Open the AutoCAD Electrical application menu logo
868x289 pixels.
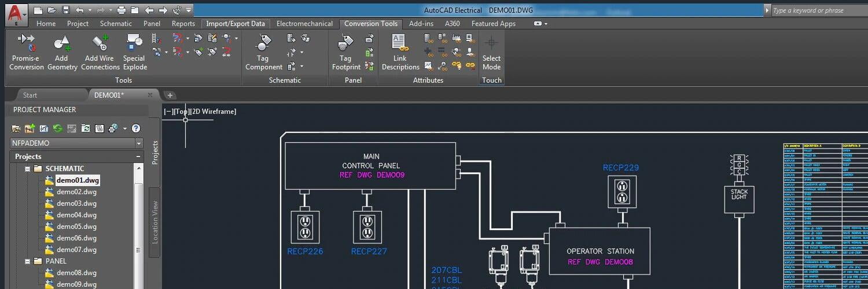[x=17, y=14]
